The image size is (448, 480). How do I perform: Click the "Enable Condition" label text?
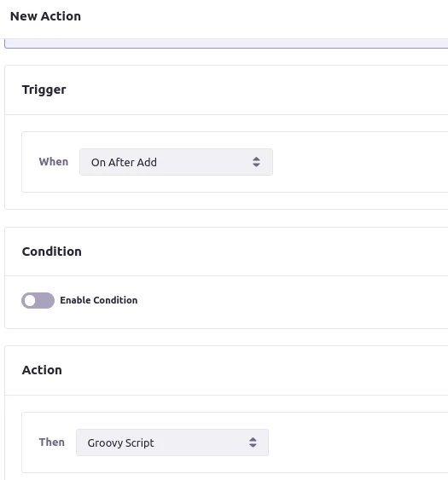99,300
